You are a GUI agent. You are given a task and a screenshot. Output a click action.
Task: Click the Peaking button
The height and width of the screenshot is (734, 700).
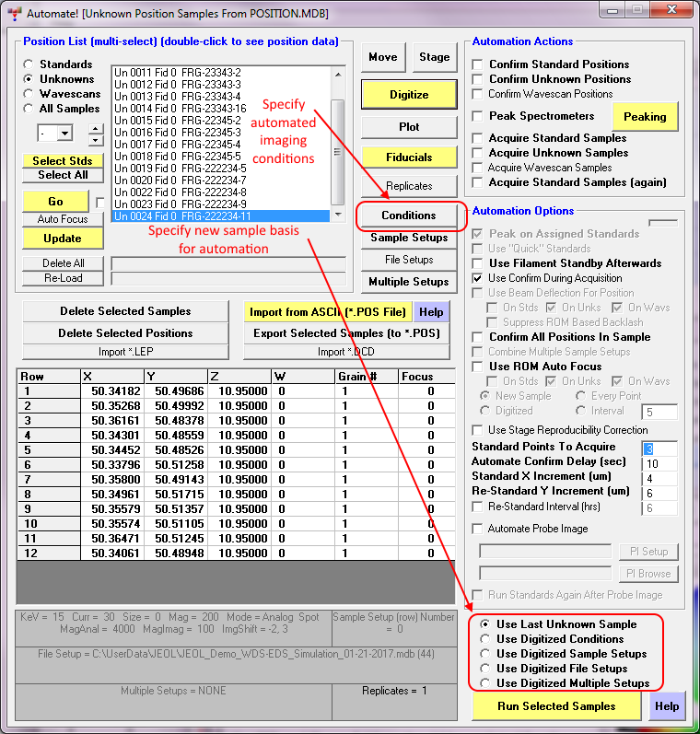point(644,117)
